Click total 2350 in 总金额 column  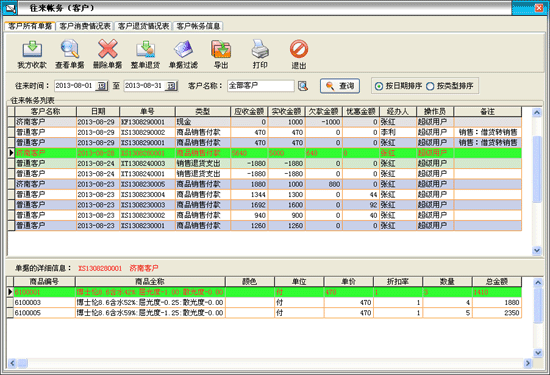[511, 313]
